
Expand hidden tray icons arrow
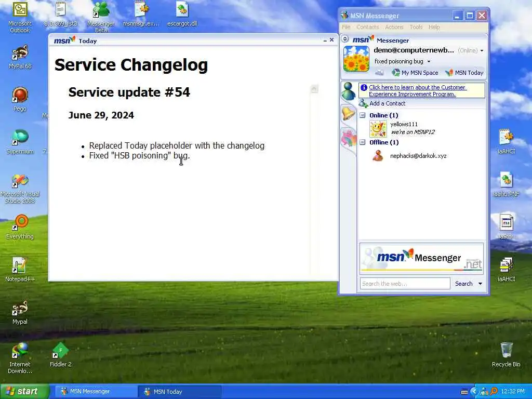tap(474, 392)
